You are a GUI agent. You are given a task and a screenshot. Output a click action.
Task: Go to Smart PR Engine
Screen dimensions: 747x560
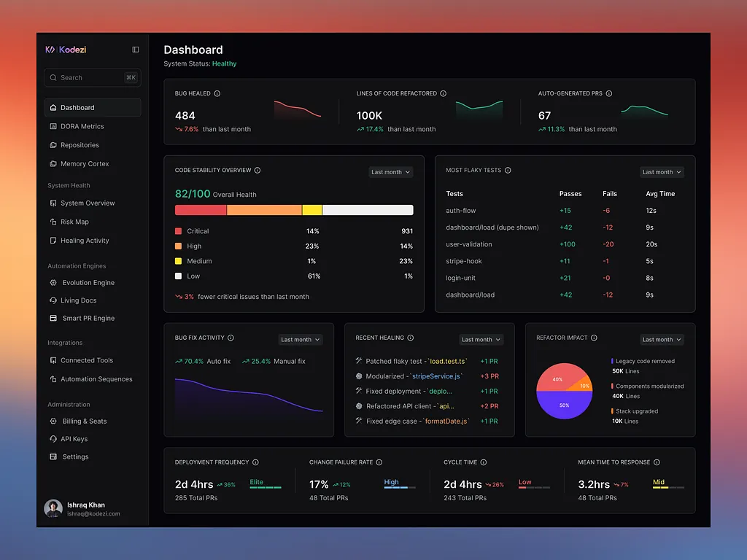coord(93,318)
